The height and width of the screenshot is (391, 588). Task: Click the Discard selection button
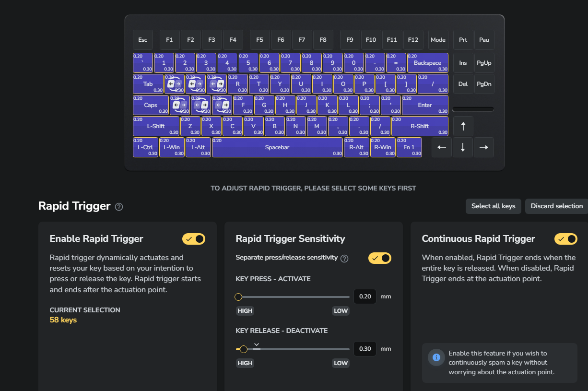point(556,206)
